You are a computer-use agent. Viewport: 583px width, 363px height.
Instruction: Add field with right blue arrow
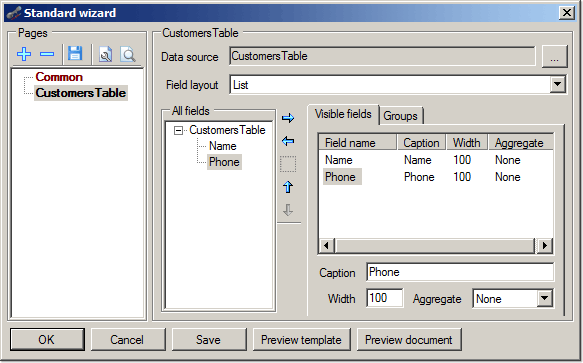pyautogui.click(x=288, y=118)
